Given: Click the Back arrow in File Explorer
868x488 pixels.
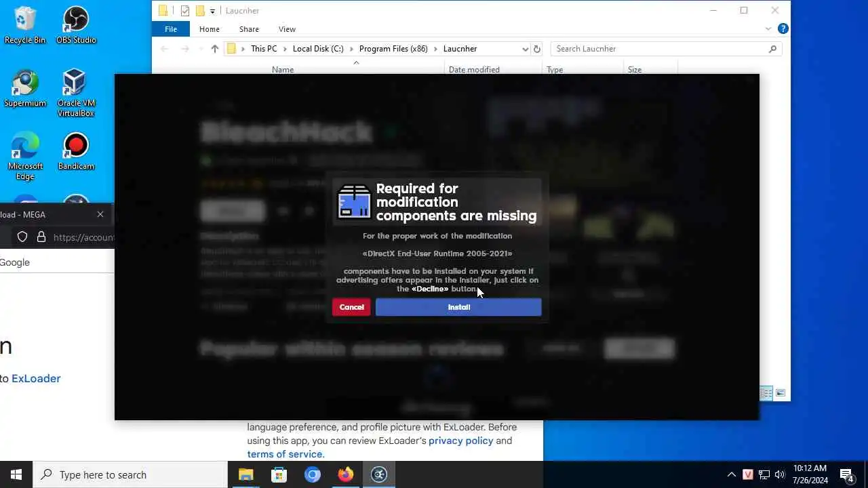Looking at the screenshot, I should click(164, 49).
